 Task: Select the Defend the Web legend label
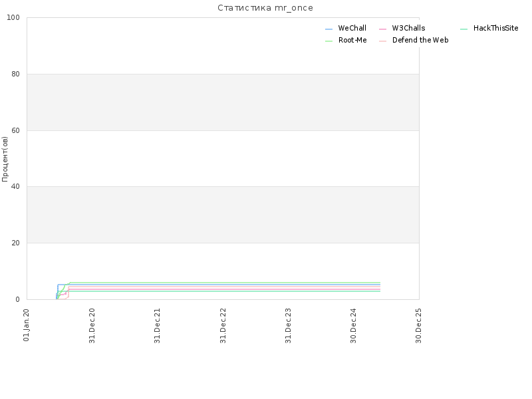coord(420,40)
